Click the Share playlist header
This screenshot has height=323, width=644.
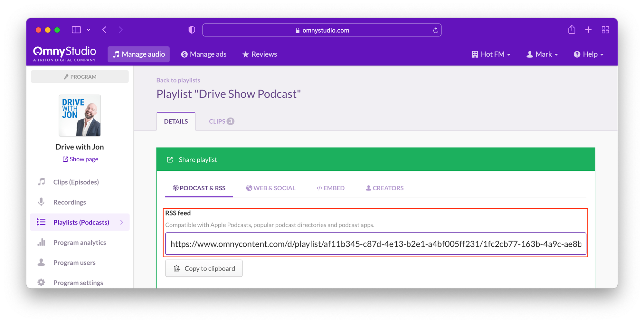(x=376, y=159)
